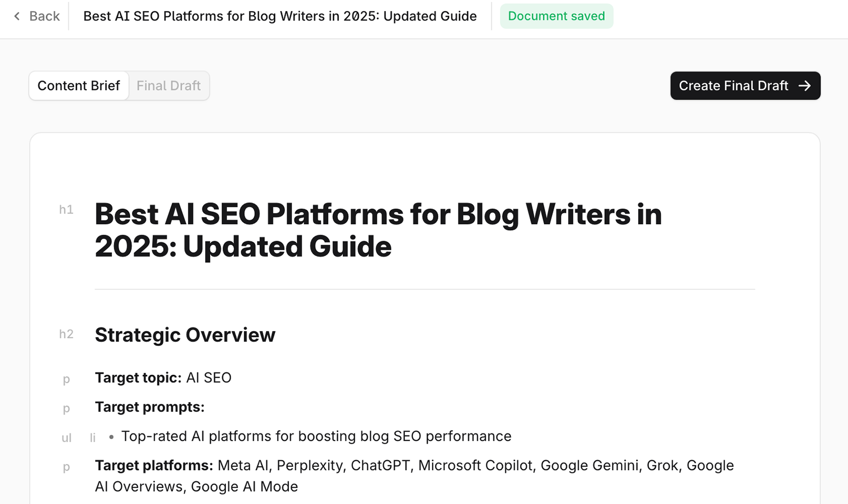Image resolution: width=848 pixels, height=504 pixels.
Task: Click the Target topic: AI SEO line
Action: 163,378
